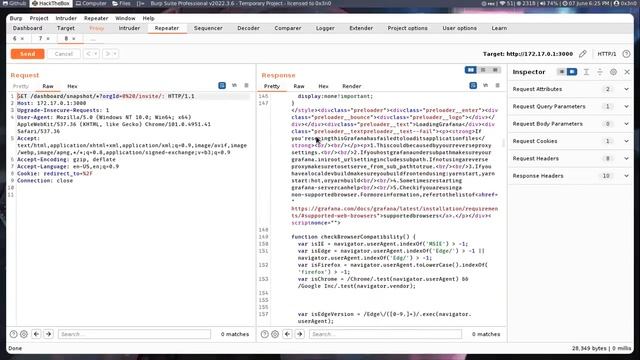Go to previous Response search match
Viewport: 640px width, 360px height.
coord(287,334)
